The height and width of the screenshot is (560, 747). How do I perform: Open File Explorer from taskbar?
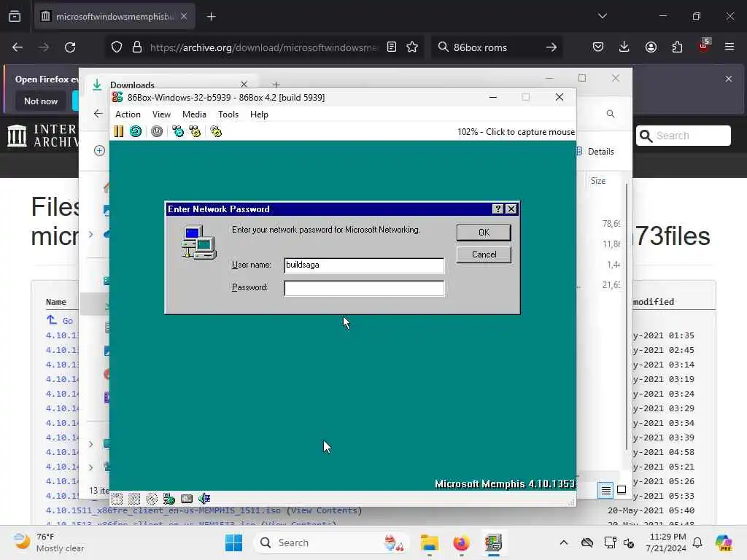pos(429,542)
